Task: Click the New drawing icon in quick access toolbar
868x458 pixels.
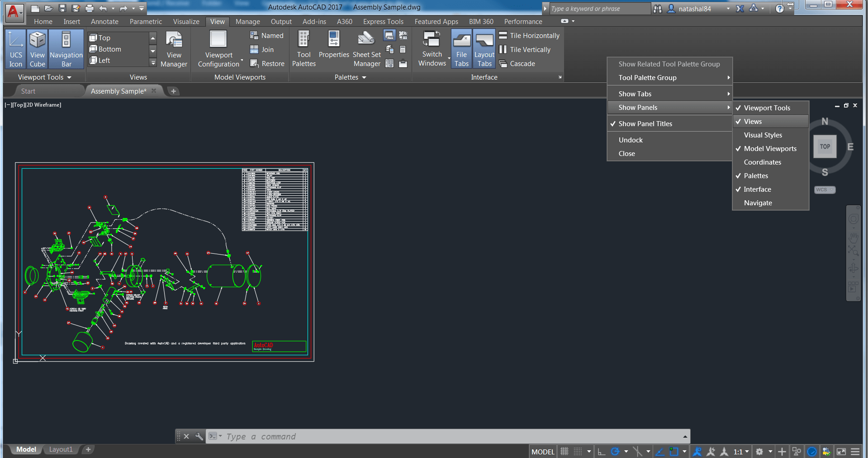Action: click(35, 8)
